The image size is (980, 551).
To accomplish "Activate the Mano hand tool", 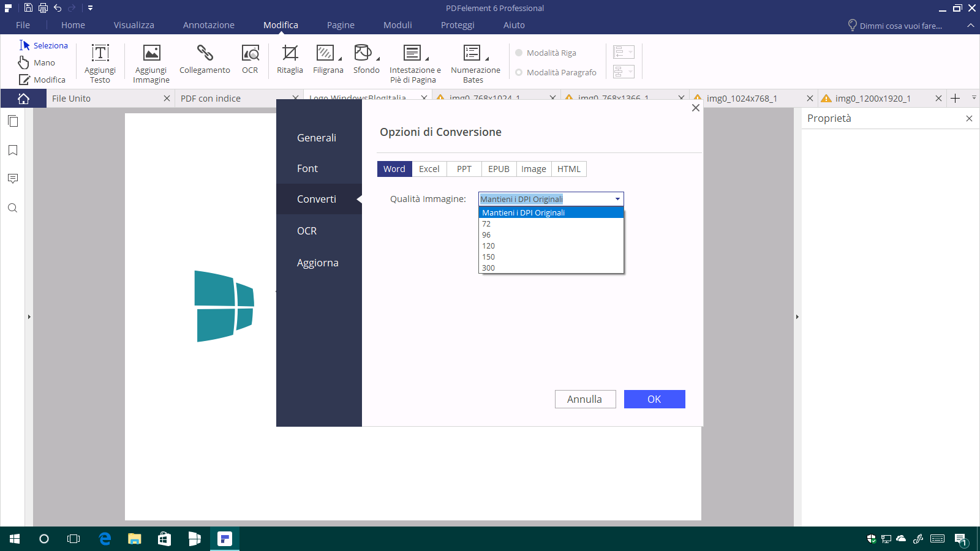I will tap(37, 62).
